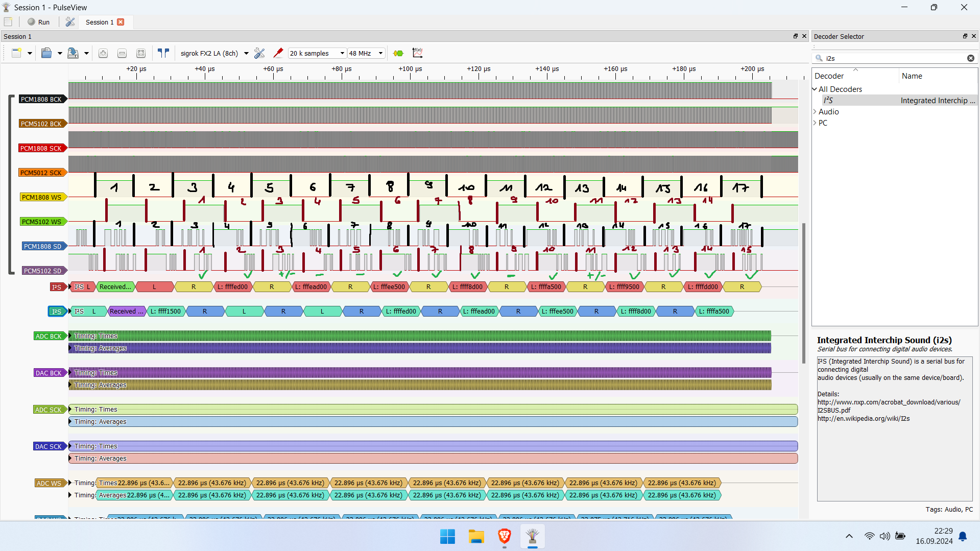Click the save session icon
Viewport: 980px width, 551px height.
73,53
